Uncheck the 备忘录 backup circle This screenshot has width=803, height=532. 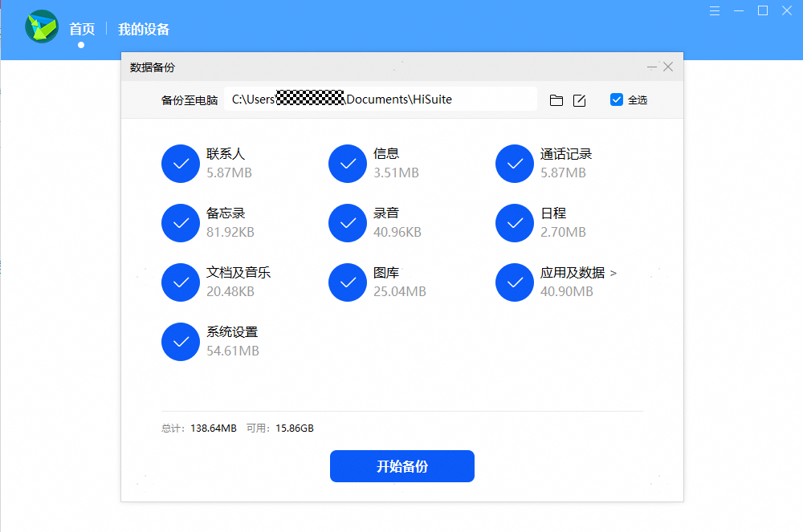tap(180, 223)
